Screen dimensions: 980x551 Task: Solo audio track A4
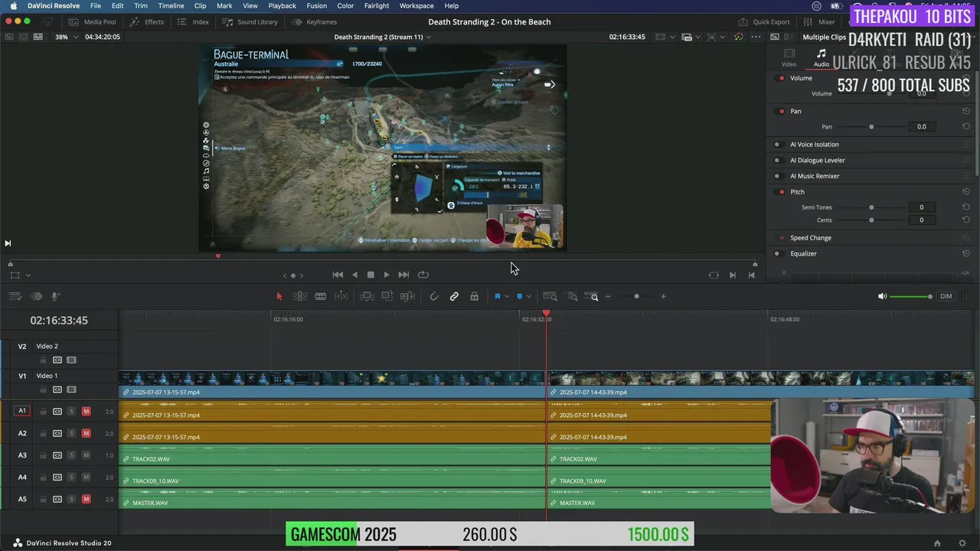[71, 478]
